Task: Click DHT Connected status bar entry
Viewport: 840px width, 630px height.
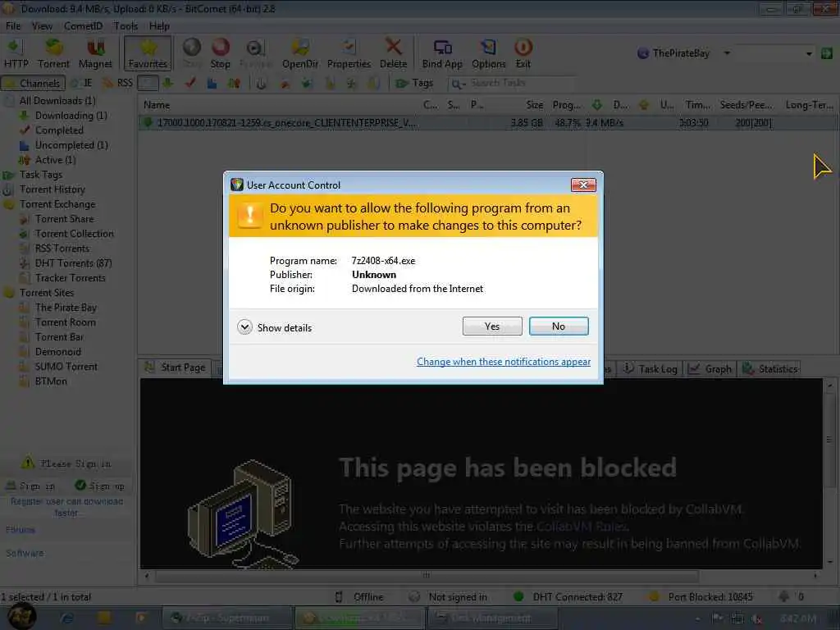Action: tap(568, 597)
